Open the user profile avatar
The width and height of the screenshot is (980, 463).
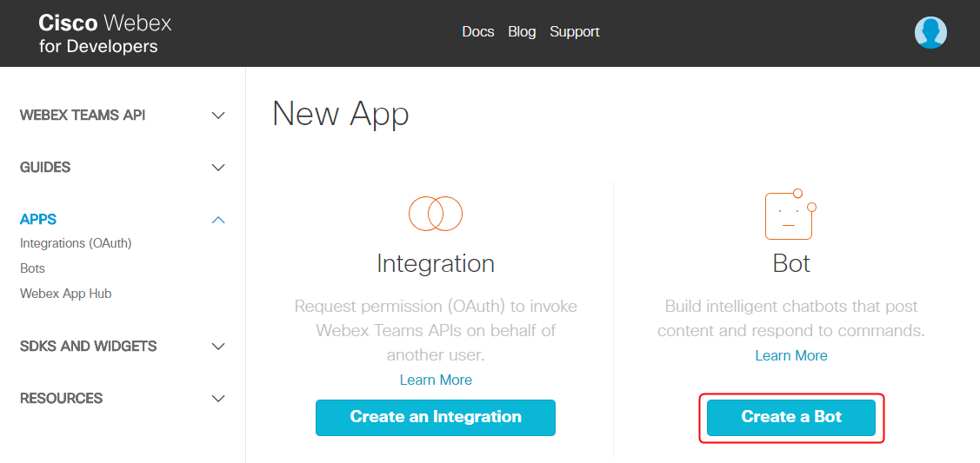pos(930,33)
